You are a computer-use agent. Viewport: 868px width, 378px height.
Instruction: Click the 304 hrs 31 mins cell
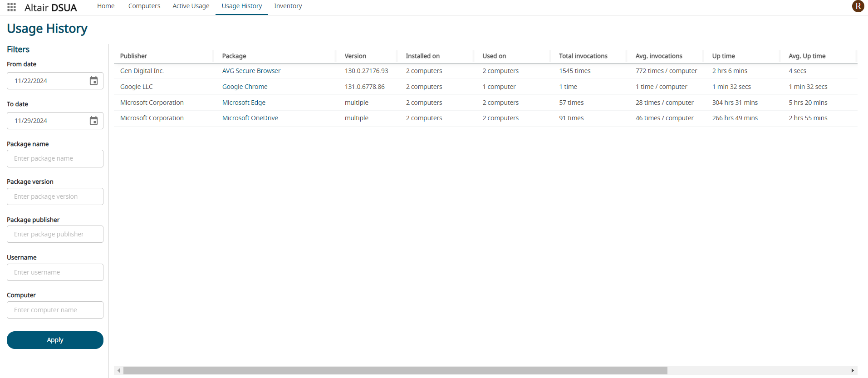coord(735,103)
